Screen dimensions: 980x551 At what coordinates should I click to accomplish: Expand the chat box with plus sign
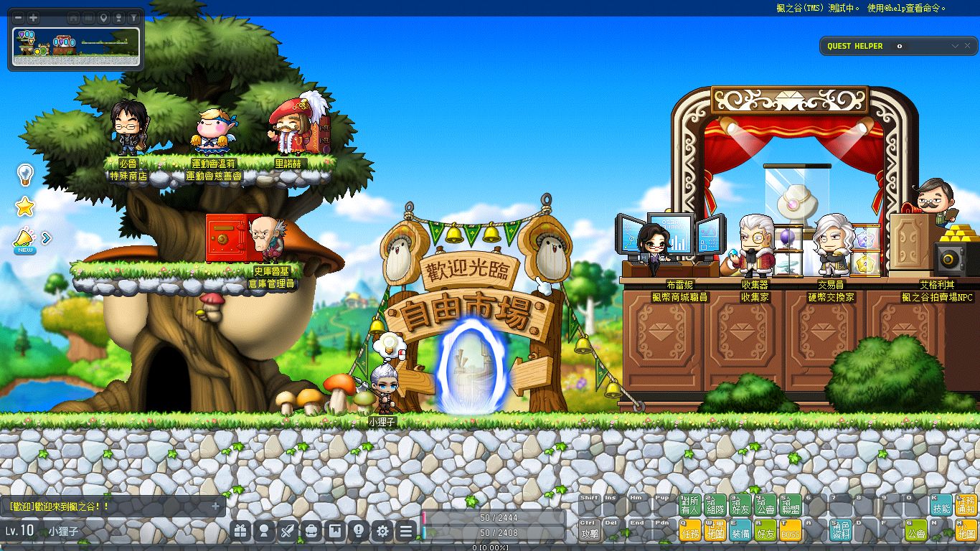(x=215, y=506)
